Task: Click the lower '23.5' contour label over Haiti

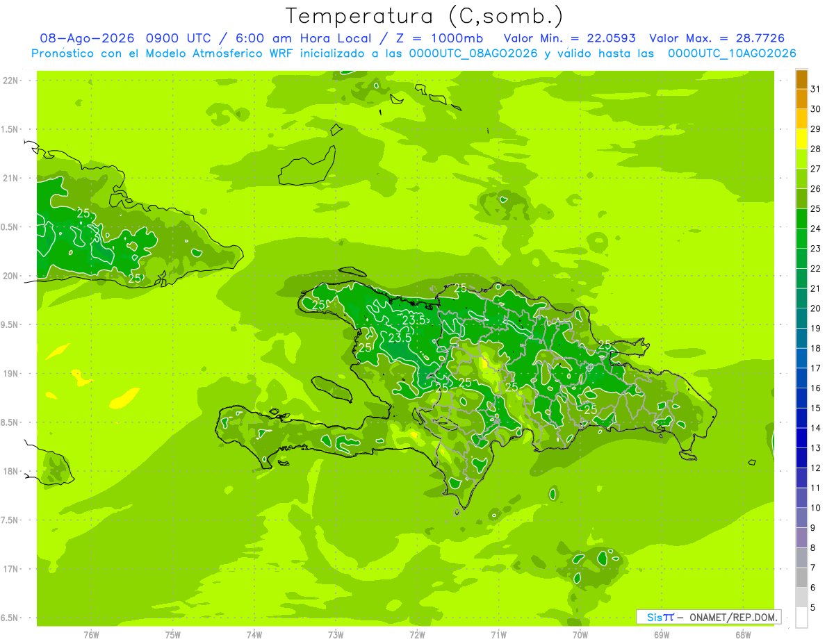Action: (400, 338)
